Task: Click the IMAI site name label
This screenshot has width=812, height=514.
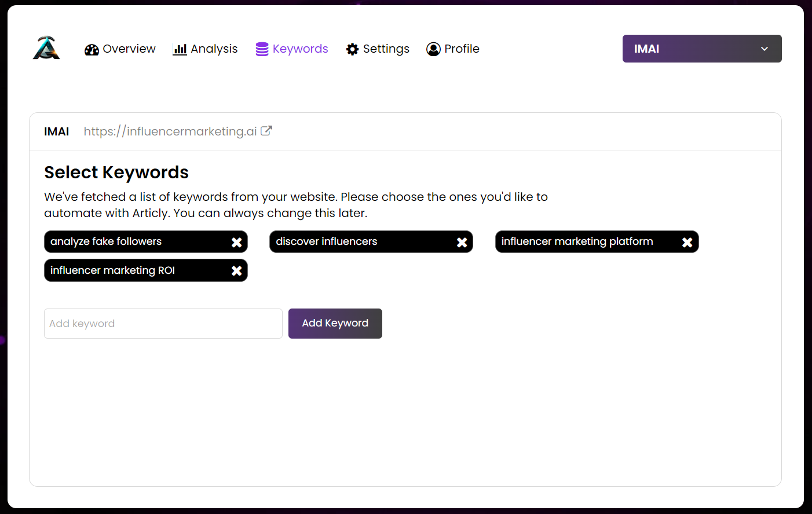Action: (57, 131)
